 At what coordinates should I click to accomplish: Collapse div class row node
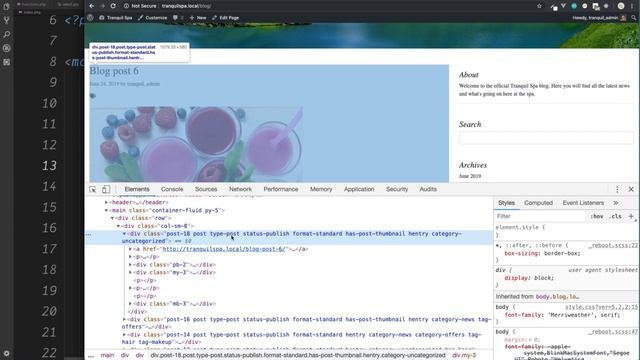pyautogui.click(x=113, y=218)
